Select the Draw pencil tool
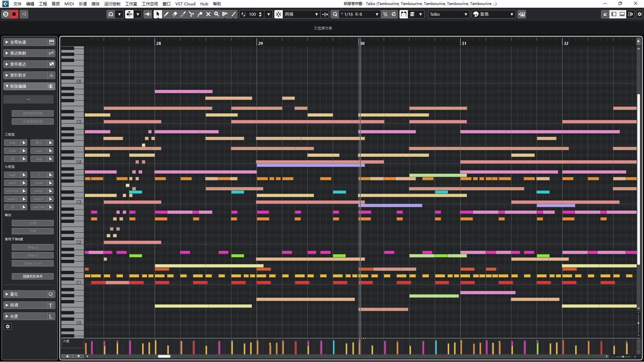644x362 pixels. pyautogui.click(x=166, y=14)
